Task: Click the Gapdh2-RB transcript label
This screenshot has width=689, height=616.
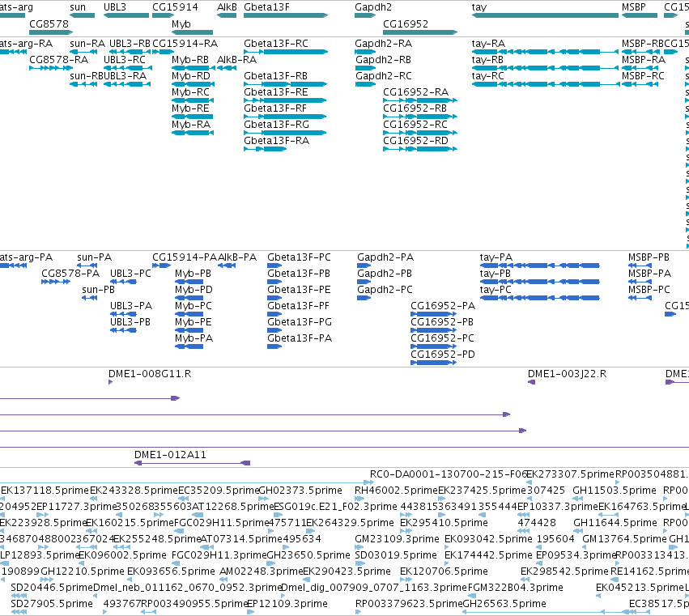Action: pos(383,60)
